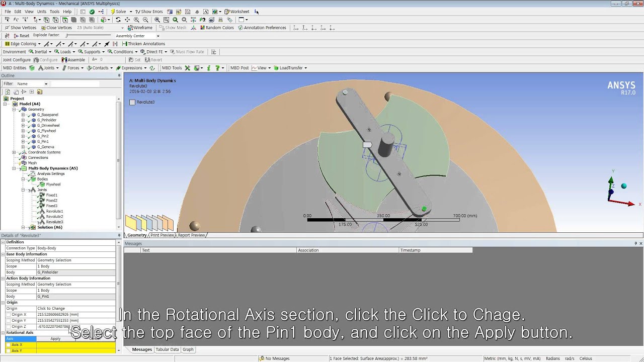This screenshot has height=362, width=644.
Task: Collapse the Joints tree node
Action: pyautogui.click(x=23, y=190)
